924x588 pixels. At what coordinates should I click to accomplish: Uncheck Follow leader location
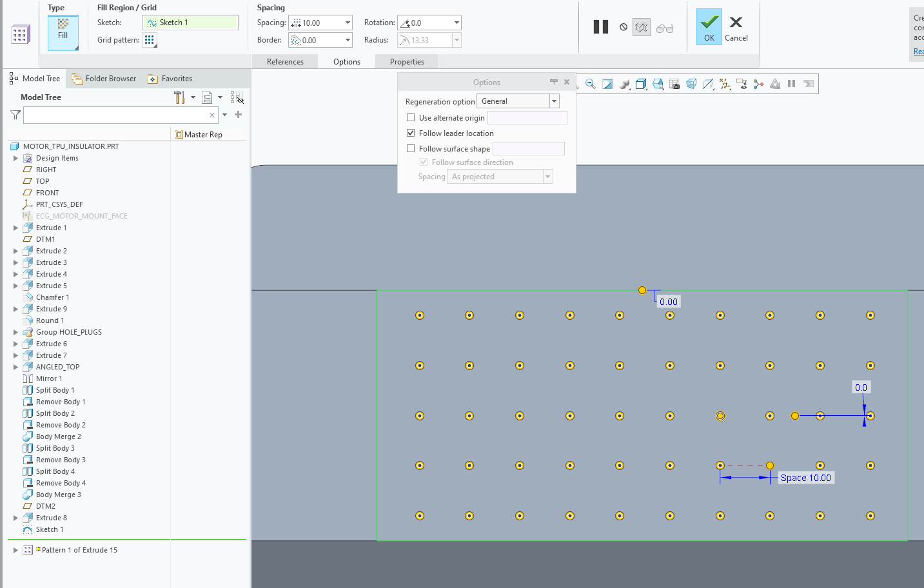(411, 133)
